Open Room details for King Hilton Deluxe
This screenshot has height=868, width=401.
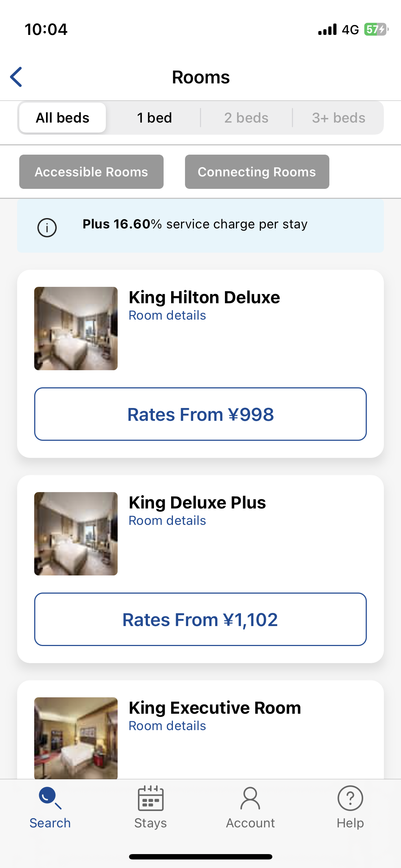[167, 315]
